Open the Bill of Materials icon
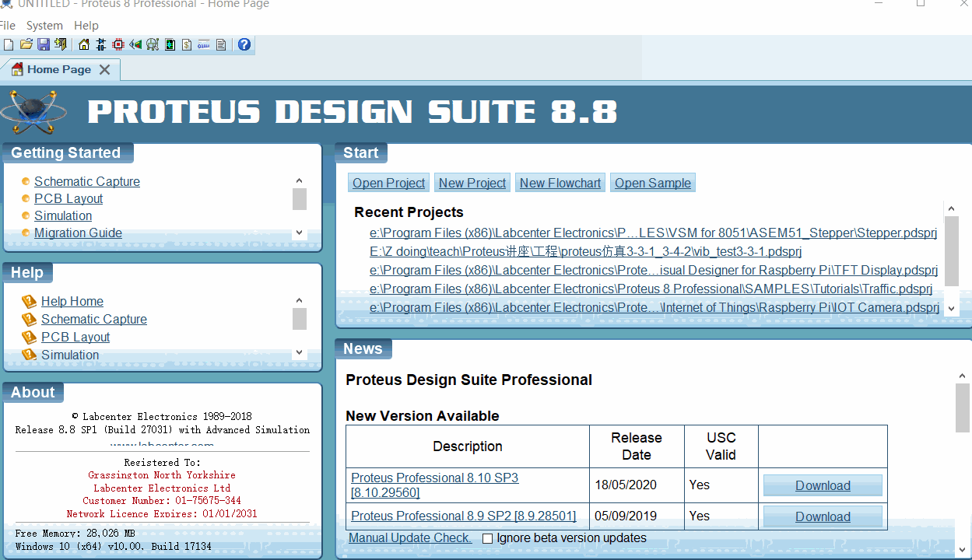The image size is (972, 560). (187, 44)
